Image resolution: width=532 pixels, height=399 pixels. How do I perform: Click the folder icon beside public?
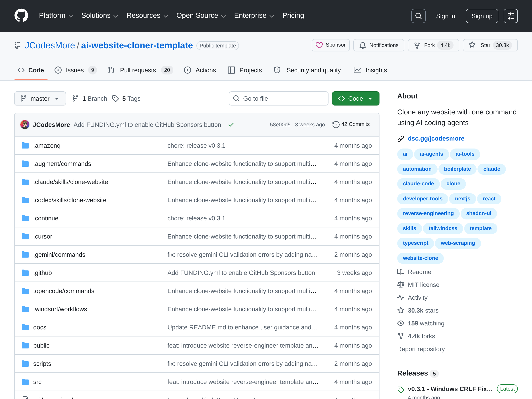25,345
